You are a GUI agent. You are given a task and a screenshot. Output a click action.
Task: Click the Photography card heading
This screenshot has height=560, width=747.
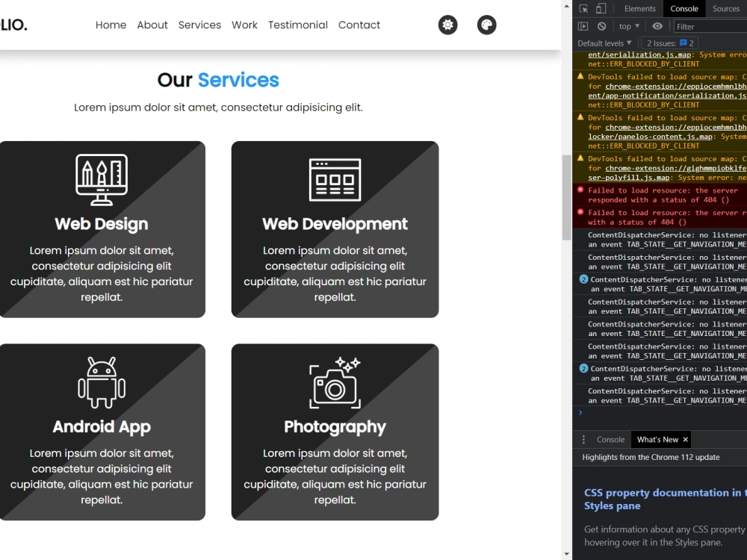coord(335,426)
